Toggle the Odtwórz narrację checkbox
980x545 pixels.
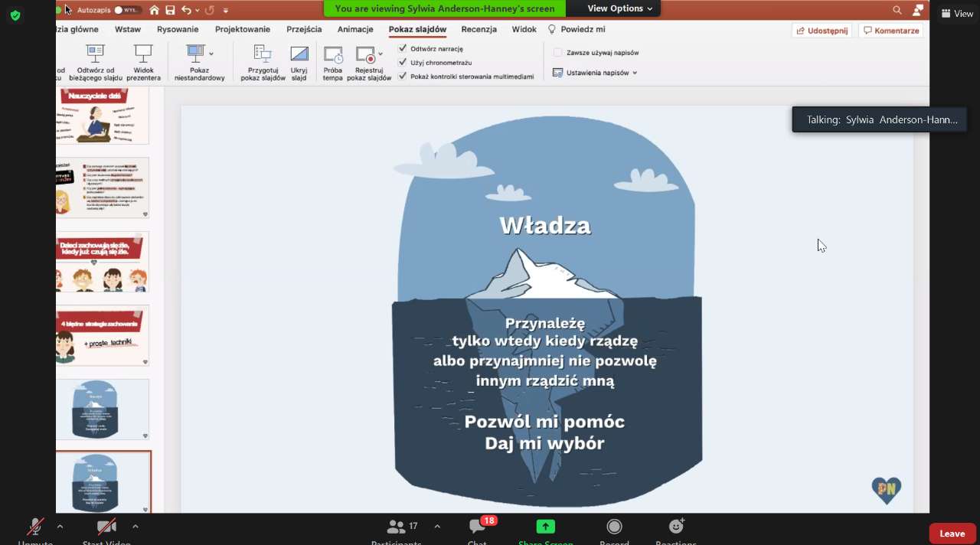tap(403, 48)
